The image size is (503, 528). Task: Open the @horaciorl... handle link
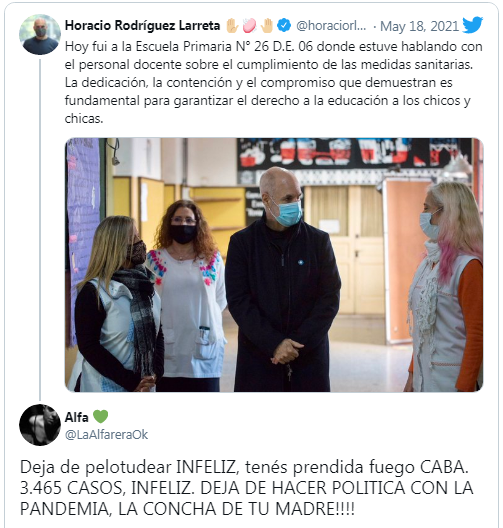[x=331, y=26]
